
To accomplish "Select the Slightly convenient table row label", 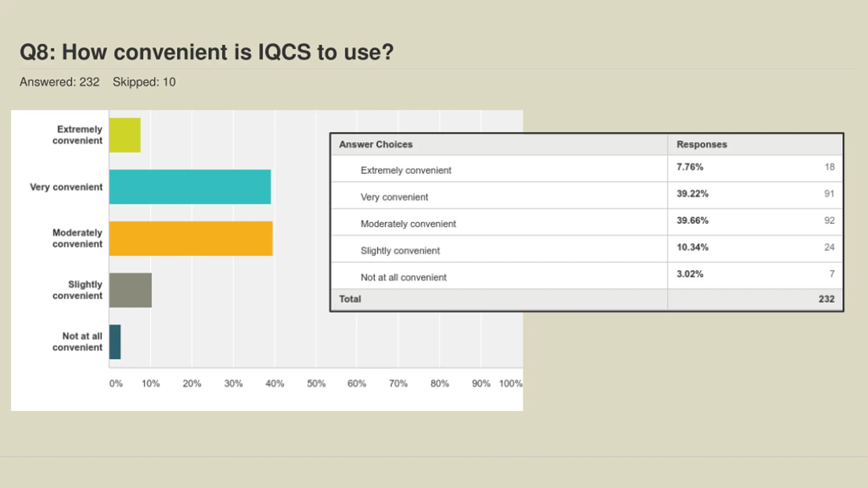I will pyautogui.click(x=400, y=251).
